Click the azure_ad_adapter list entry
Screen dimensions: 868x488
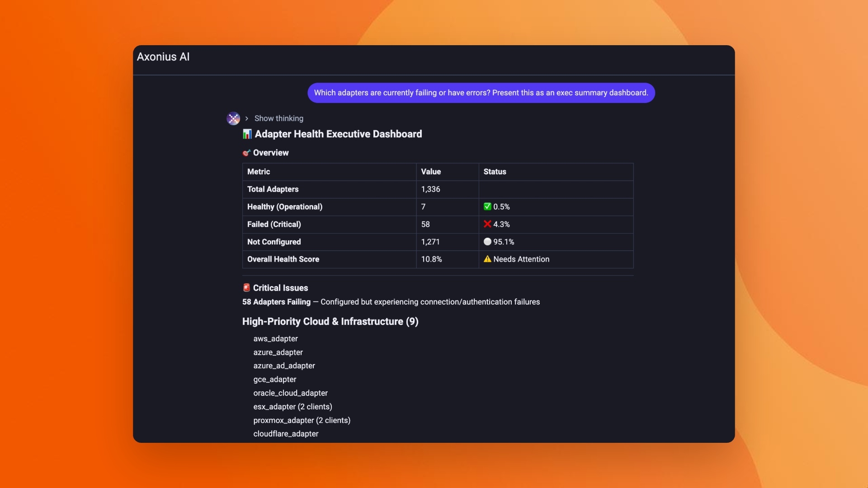tap(284, 366)
